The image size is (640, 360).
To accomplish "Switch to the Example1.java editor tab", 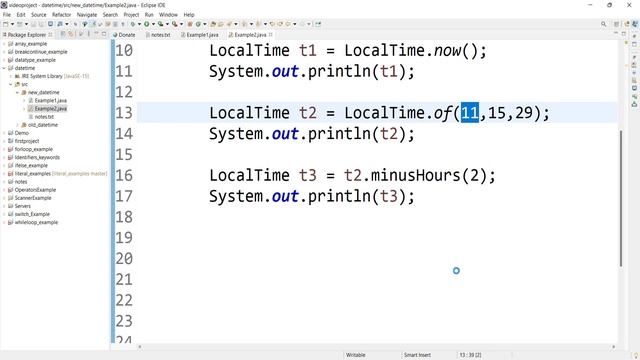I will tap(200, 35).
